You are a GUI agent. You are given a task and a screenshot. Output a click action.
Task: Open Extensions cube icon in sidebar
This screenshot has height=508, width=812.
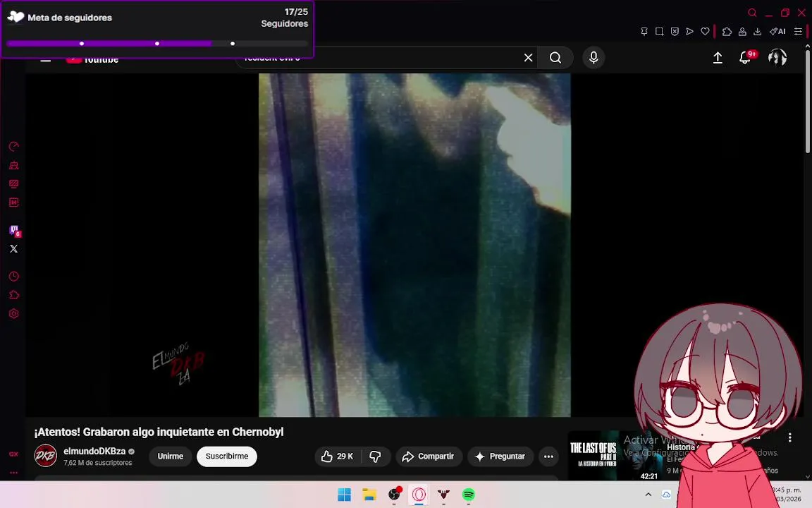pos(14,295)
